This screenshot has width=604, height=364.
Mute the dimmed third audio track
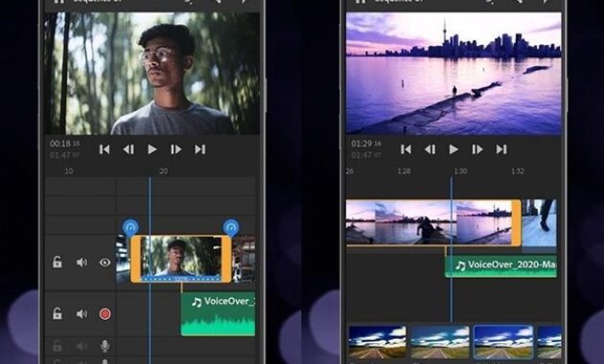81,347
